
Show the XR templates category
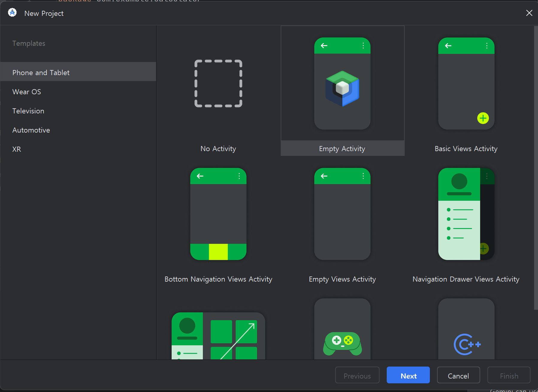[78, 149]
